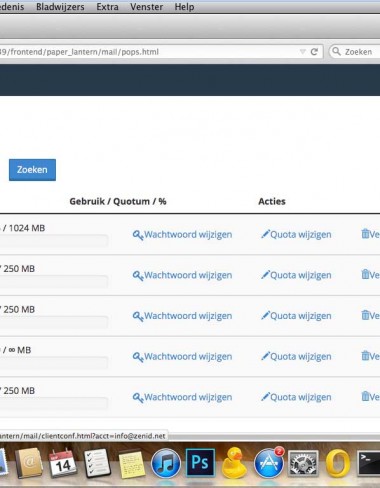
Task: Open the address bar history dropdown arrow
Action: click(x=303, y=52)
